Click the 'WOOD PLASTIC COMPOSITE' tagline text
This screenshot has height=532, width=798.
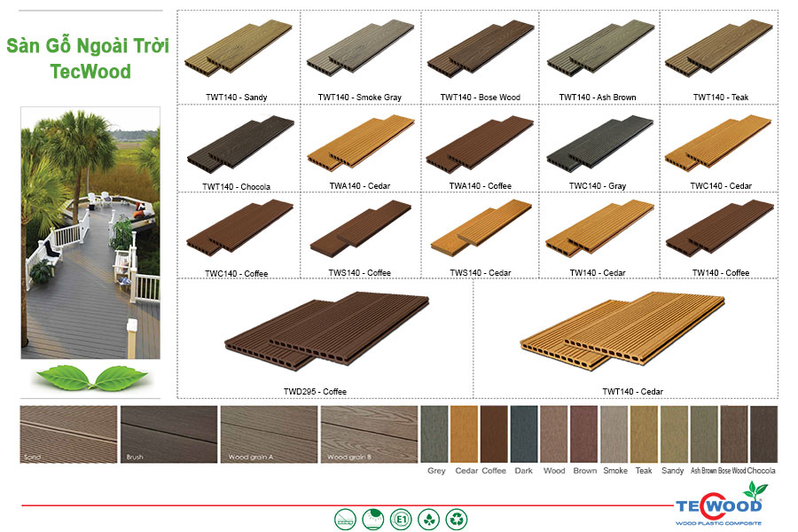coord(718,523)
